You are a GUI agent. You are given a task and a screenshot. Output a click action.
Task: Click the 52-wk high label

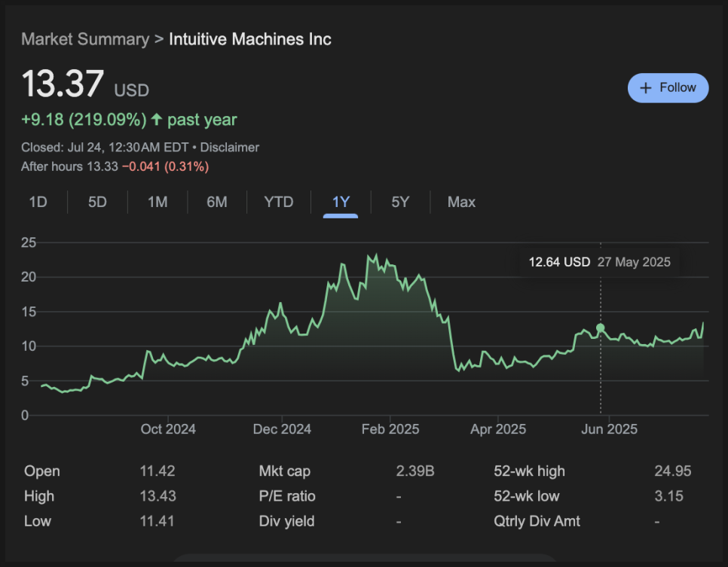pyautogui.click(x=529, y=471)
